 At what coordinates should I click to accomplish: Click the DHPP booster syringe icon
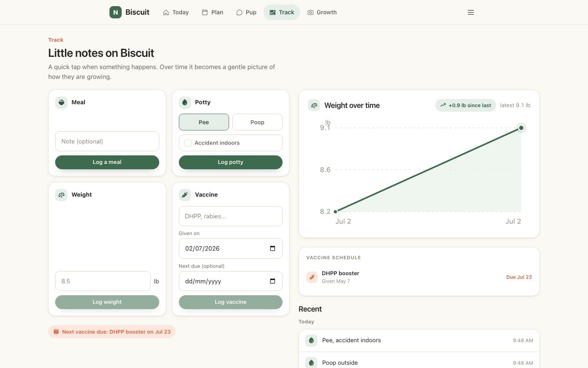(x=312, y=277)
